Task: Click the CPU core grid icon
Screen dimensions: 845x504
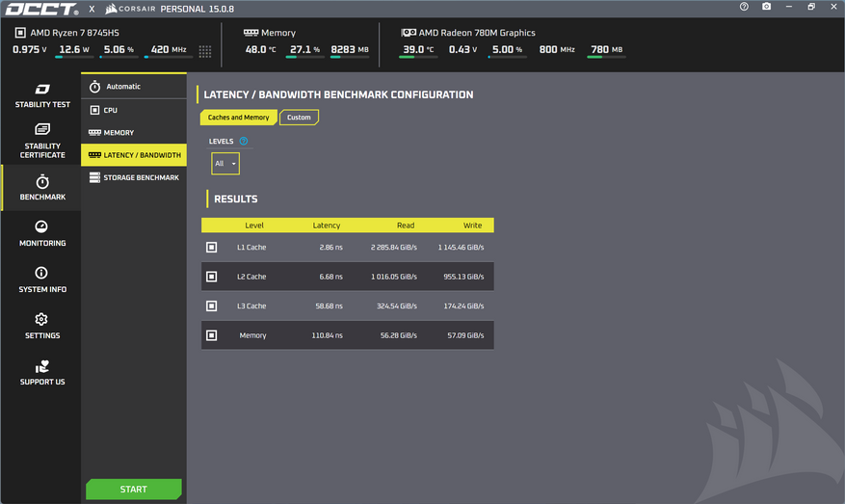Action: tap(205, 51)
